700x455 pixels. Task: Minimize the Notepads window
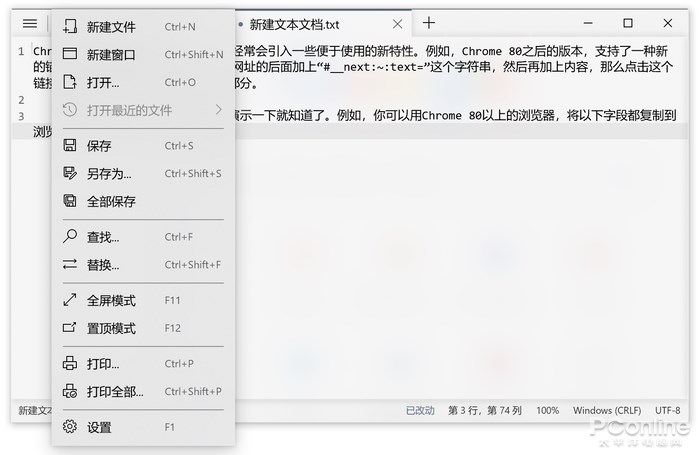click(x=588, y=23)
